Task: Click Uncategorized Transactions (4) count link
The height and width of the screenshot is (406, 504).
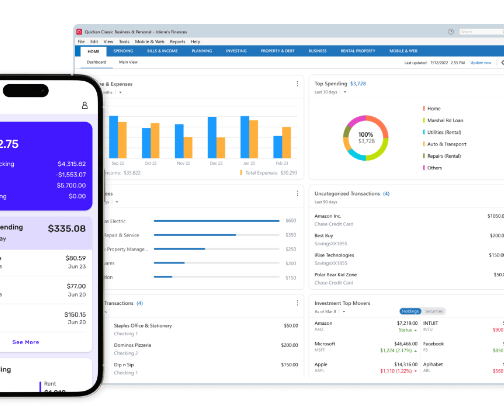Action: [x=386, y=194]
